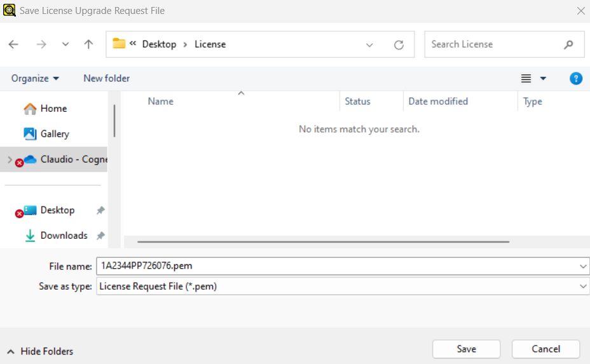The image size is (590, 364).
Task: Collapse the folder pane with Hide Folders
Action: tap(40, 351)
